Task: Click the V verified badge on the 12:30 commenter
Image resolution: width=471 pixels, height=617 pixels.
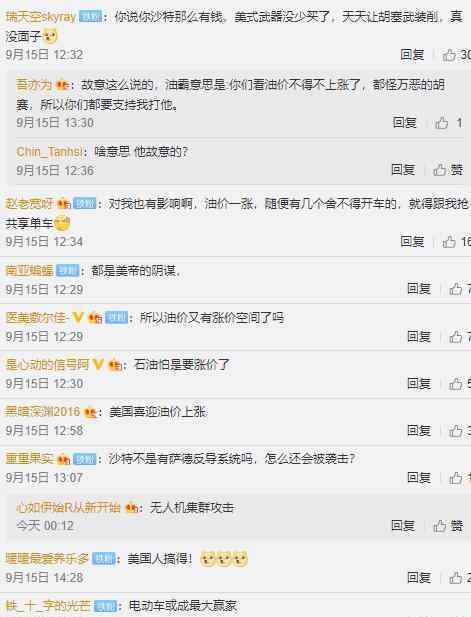Action: [98, 364]
